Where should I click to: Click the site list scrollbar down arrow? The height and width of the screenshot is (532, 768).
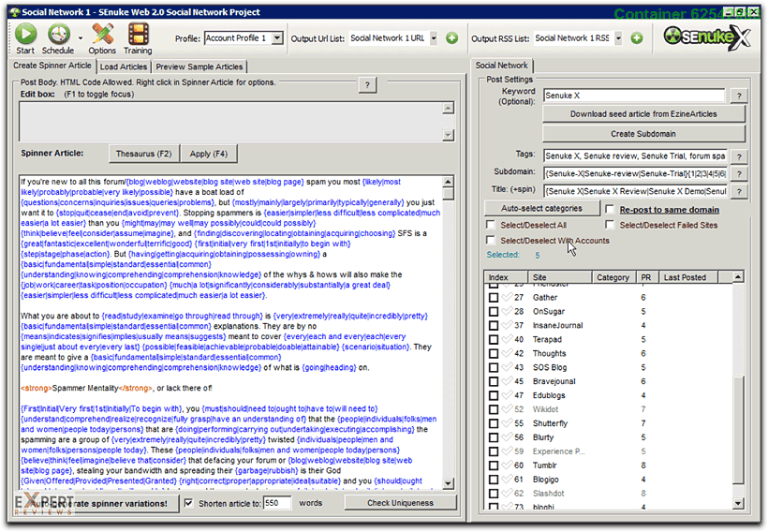[x=738, y=503]
